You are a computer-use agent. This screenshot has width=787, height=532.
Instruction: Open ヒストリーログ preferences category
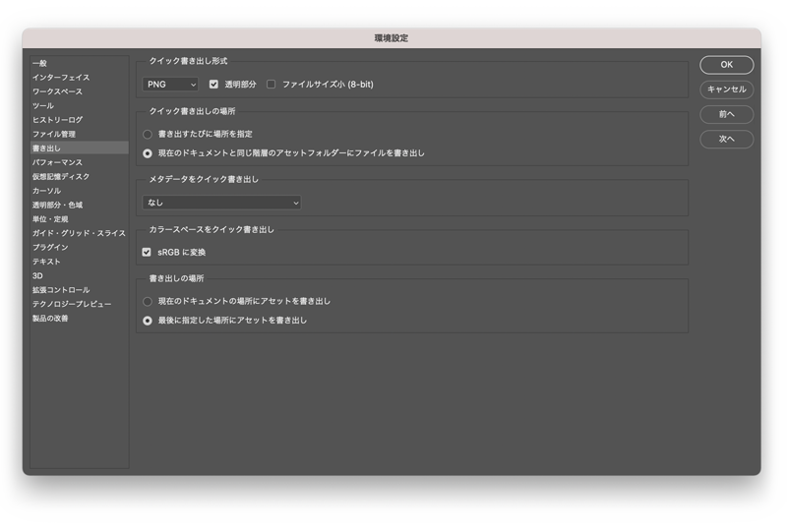click(57, 120)
